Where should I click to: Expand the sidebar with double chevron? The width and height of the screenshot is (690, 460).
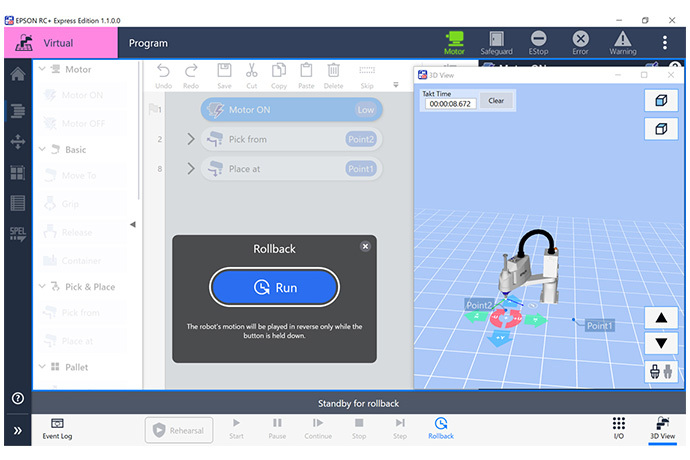pyautogui.click(x=18, y=431)
